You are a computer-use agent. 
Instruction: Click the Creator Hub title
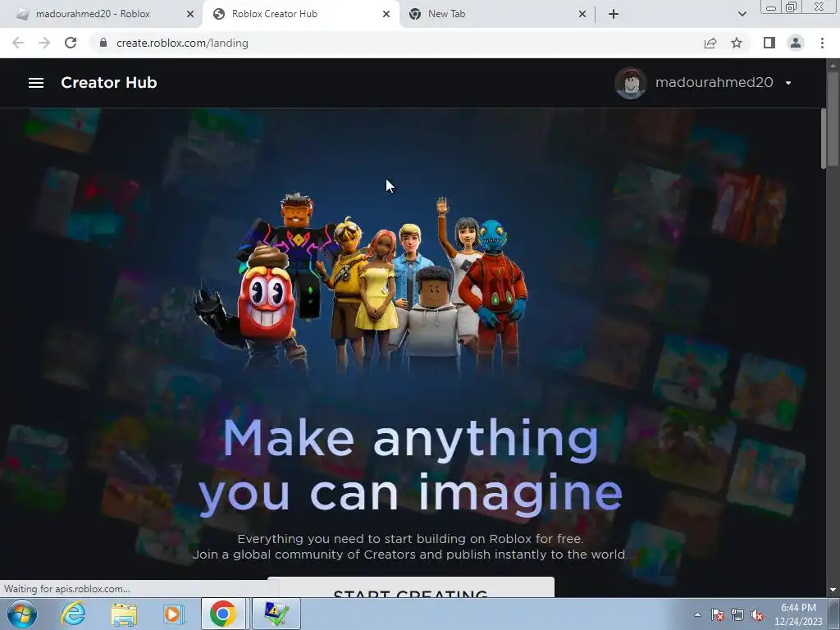tap(109, 83)
